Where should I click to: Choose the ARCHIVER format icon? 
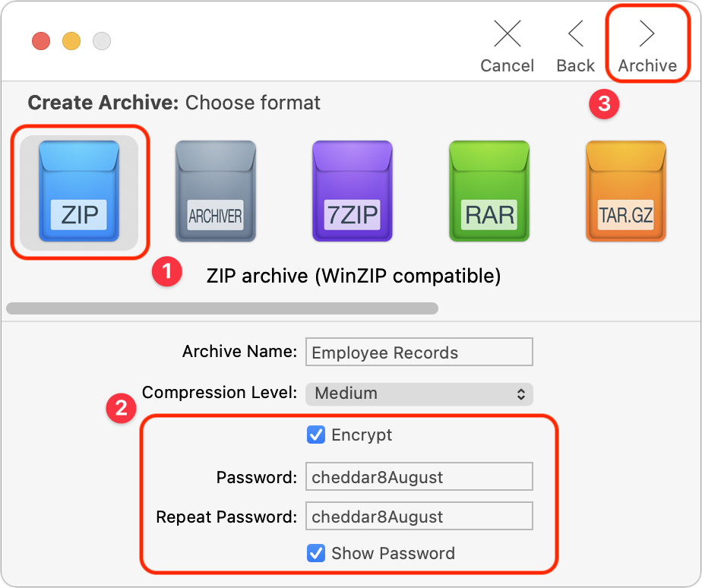click(215, 191)
